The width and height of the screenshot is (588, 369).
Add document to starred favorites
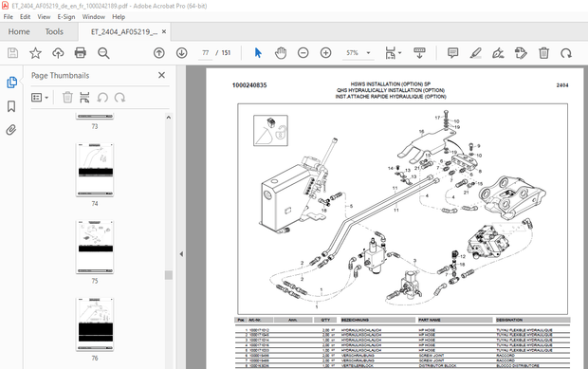pos(35,53)
